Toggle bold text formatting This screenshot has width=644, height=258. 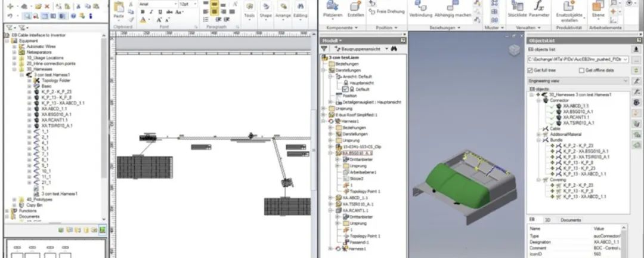tap(143, 11)
